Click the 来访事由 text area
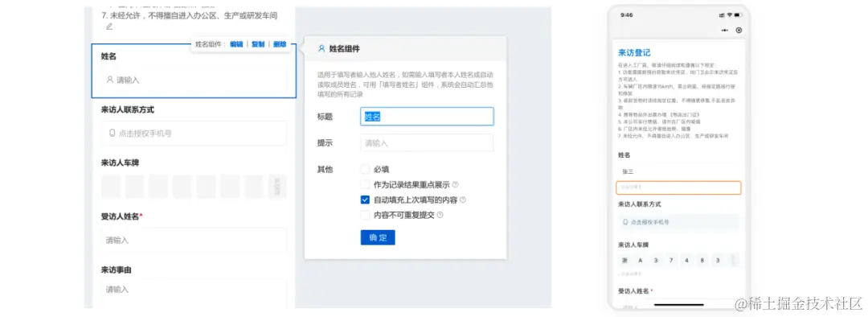The image size is (868, 317). point(194,294)
